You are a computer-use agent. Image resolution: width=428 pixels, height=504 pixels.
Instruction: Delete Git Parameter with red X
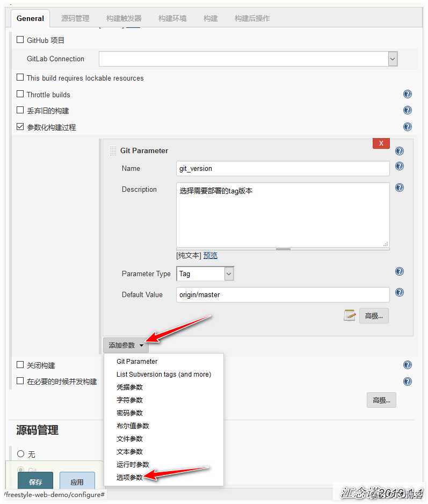pyautogui.click(x=381, y=143)
